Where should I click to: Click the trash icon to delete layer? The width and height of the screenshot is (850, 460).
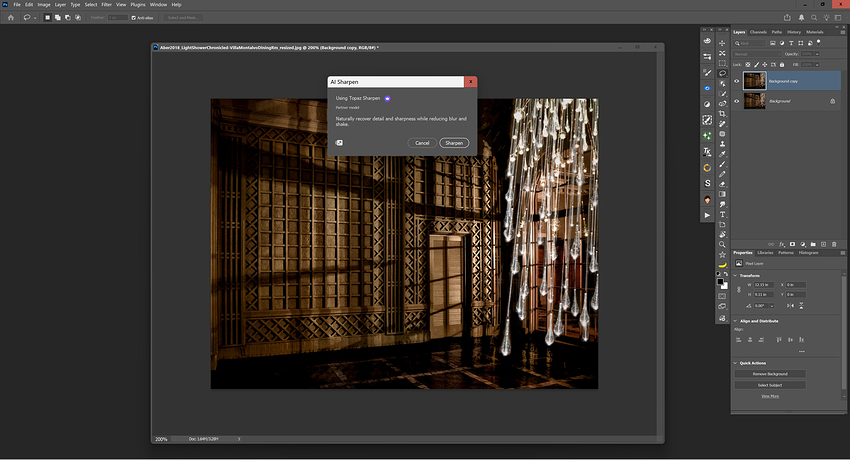[x=834, y=243]
